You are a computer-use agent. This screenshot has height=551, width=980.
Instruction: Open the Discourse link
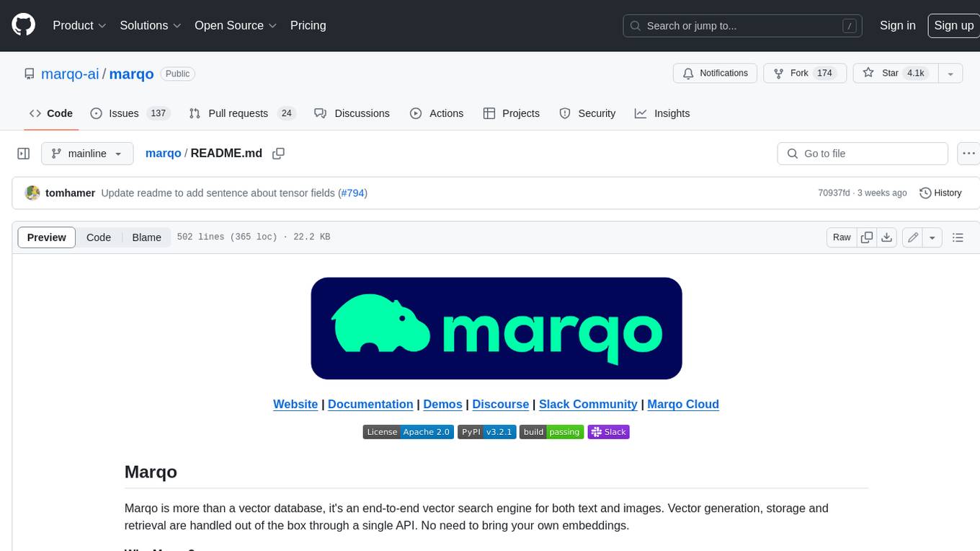pyautogui.click(x=501, y=404)
